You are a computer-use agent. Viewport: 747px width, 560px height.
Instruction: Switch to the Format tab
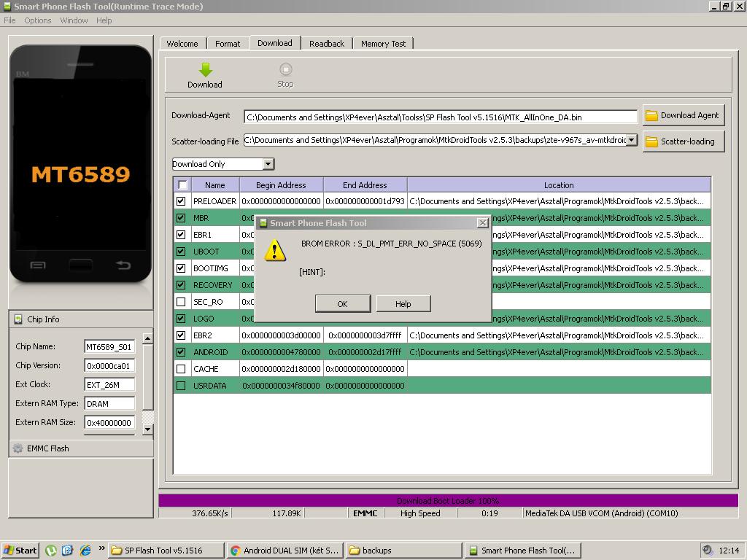pos(228,43)
